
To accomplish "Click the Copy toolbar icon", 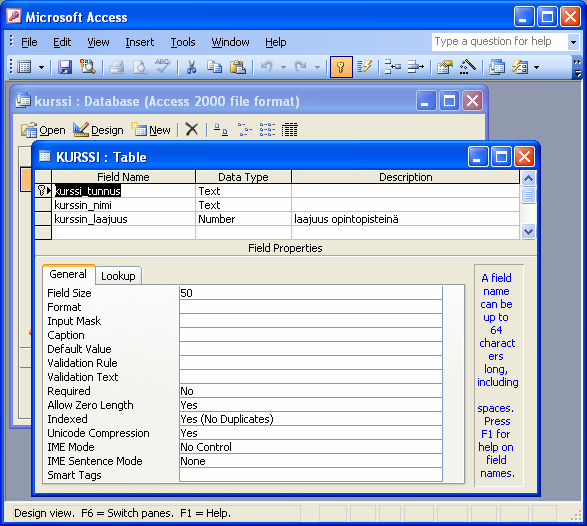I will (215, 67).
